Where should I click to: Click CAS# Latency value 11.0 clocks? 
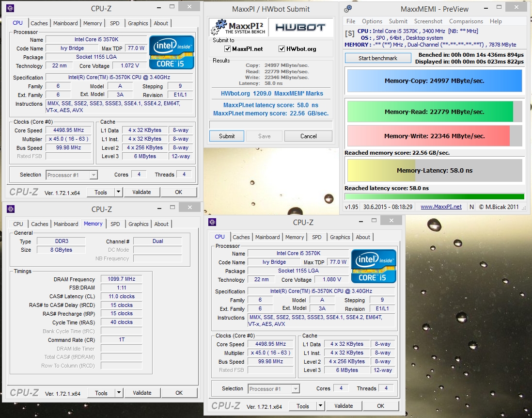point(122,296)
